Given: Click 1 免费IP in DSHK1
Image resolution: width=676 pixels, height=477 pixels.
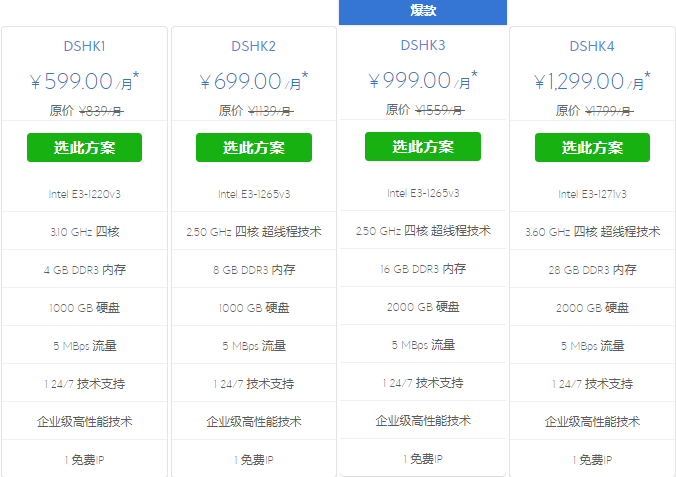Looking at the screenshot, I should pyautogui.click(x=84, y=460).
